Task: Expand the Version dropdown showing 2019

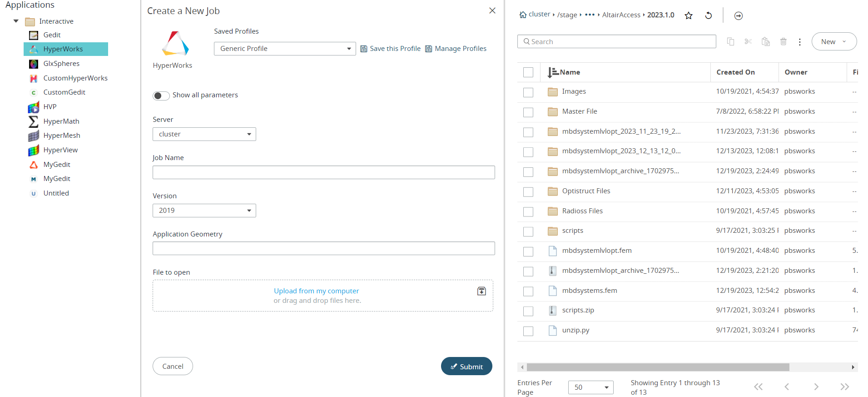Action: [x=204, y=211]
